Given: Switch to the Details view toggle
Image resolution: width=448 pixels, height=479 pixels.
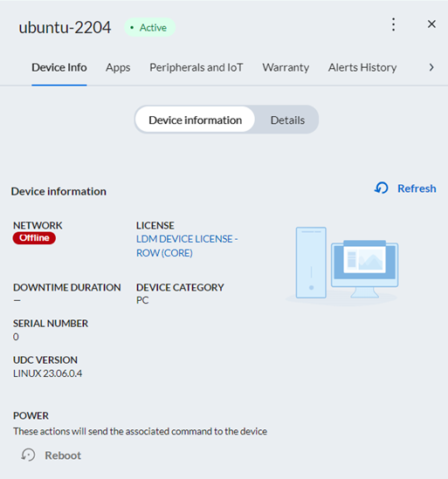Looking at the screenshot, I should point(287,120).
